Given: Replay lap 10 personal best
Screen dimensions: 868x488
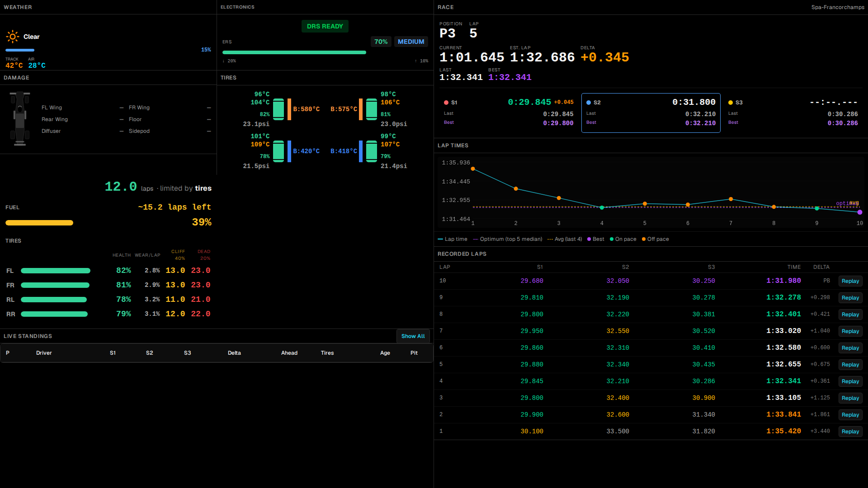Looking at the screenshot, I should click(x=850, y=281).
